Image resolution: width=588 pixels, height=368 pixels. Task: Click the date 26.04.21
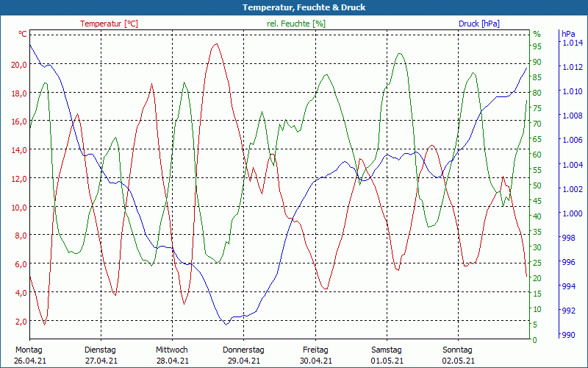pyautogui.click(x=30, y=361)
